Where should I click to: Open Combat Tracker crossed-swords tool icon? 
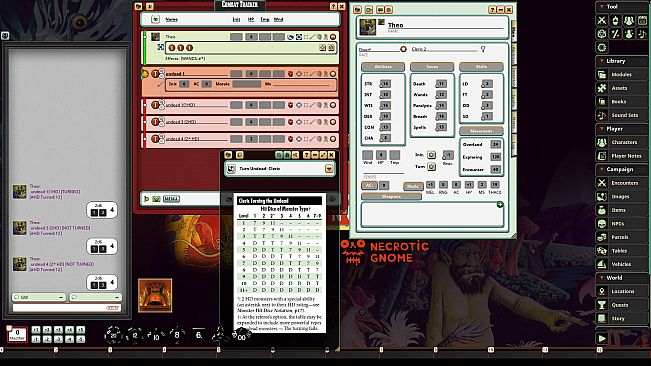tap(602, 20)
